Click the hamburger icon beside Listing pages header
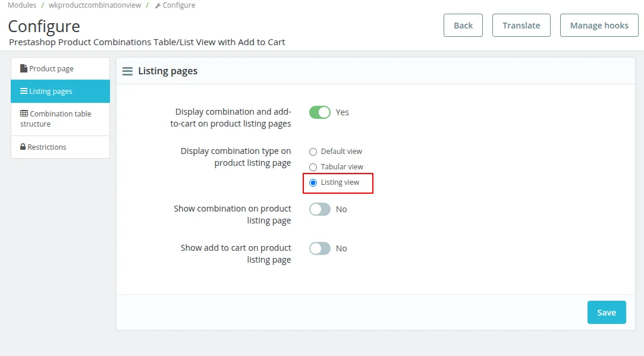Image resolution: width=644 pixels, height=356 pixels. click(127, 71)
